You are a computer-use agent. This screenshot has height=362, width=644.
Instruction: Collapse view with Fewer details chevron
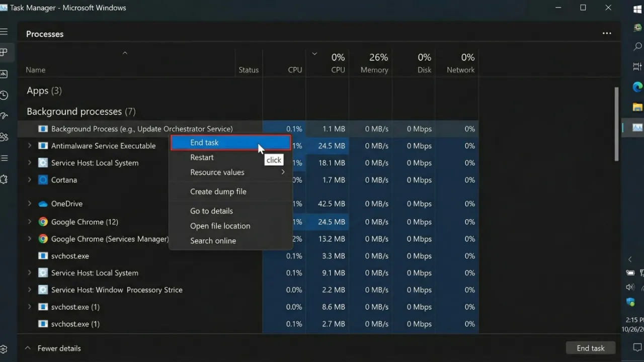point(28,348)
